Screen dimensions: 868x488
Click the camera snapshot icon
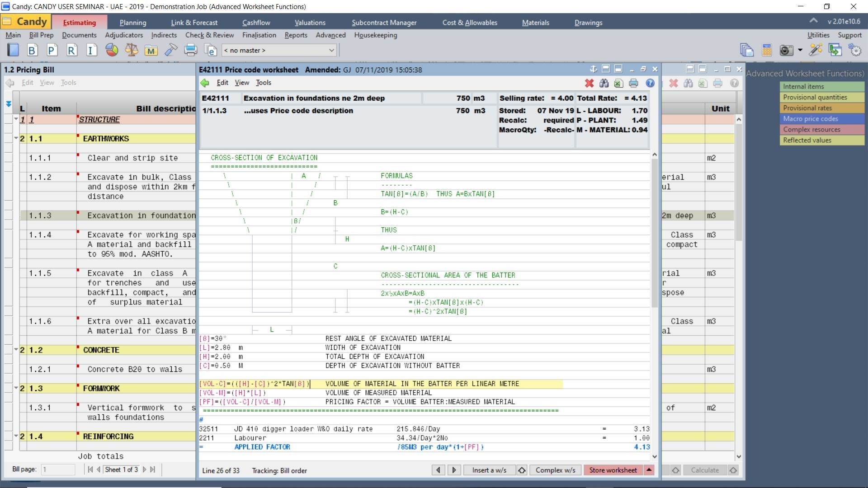coord(787,50)
